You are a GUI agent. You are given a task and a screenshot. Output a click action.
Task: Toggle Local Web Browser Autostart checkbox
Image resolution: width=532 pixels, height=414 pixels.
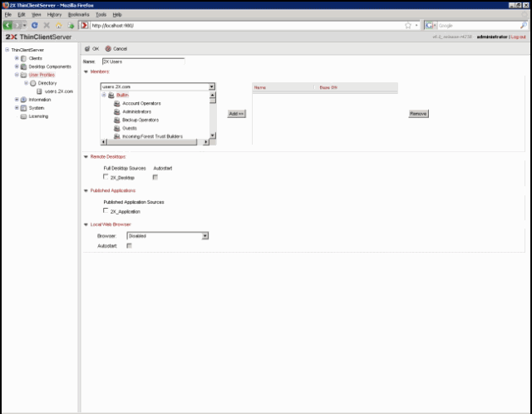130,246
